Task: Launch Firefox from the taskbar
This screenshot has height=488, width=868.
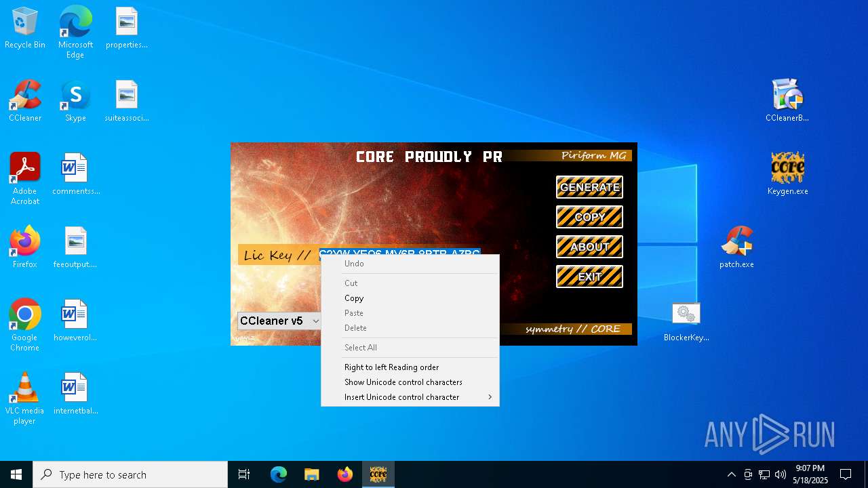Action: 345,474
